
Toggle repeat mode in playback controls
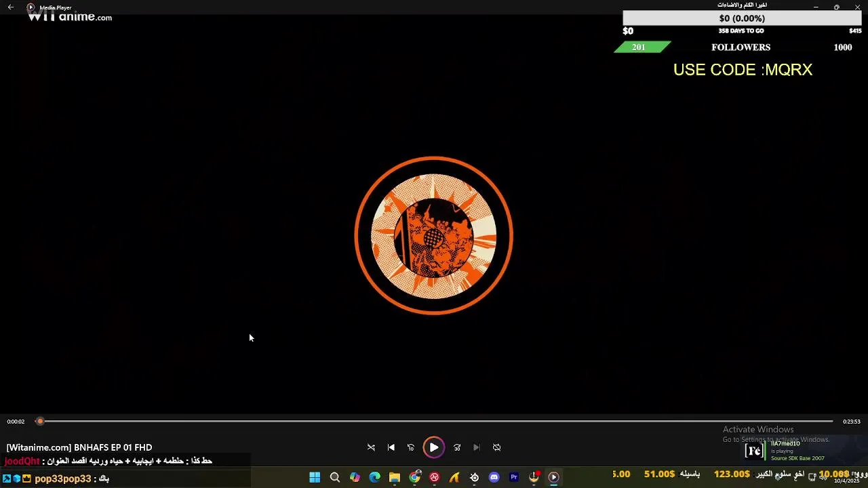[x=497, y=447]
